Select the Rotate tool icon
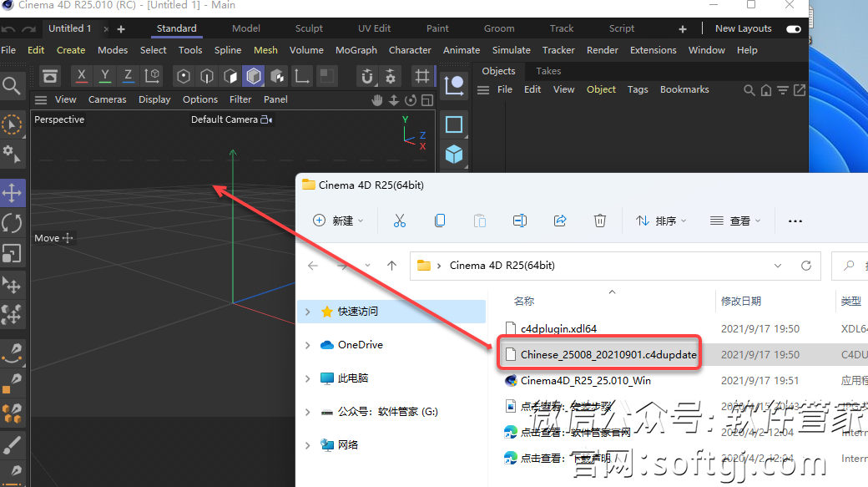868x487 pixels. [x=13, y=223]
